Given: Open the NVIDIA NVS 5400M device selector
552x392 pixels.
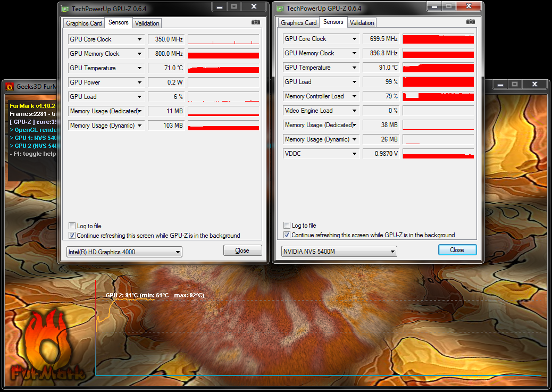Looking at the screenshot, I should pyautogui.click(x=339, y=251).
